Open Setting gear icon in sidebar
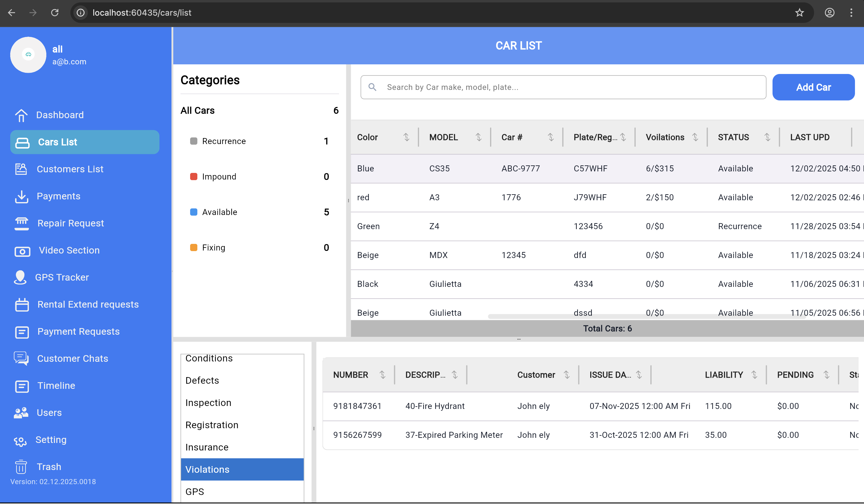The height and width of the screenshot is (504, 864). (x=20, y=441)
